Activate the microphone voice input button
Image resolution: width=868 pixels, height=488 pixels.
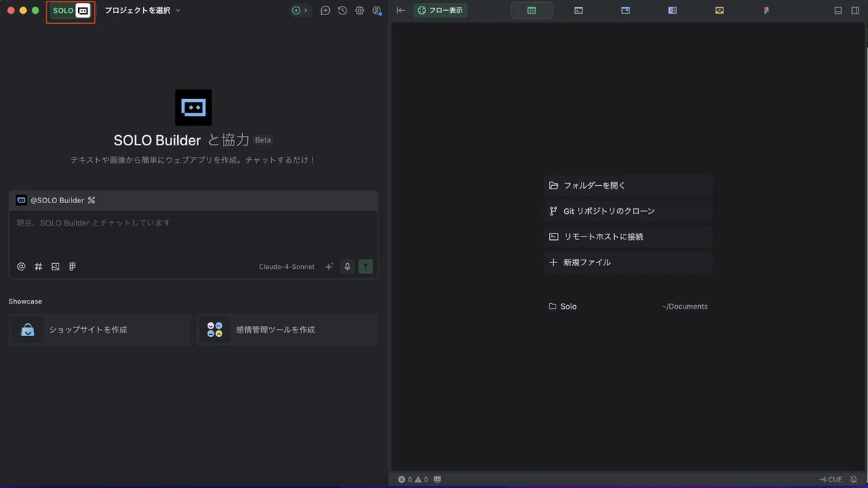coord(347,267)
